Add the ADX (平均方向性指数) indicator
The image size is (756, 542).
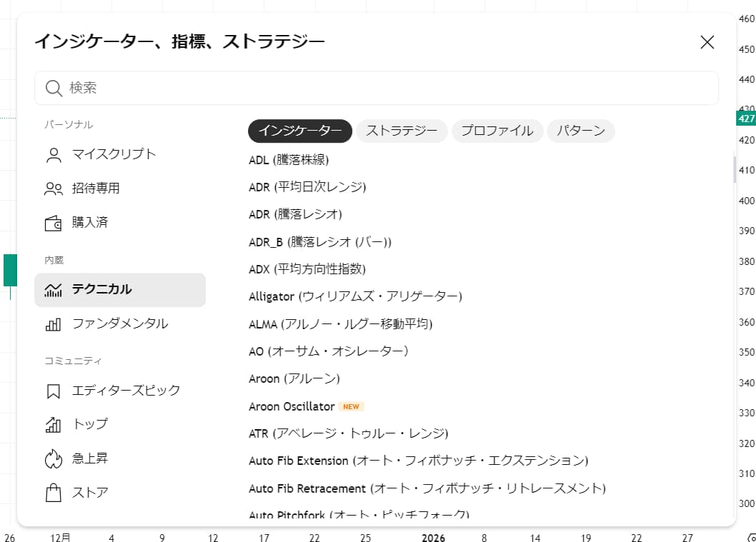307,269
